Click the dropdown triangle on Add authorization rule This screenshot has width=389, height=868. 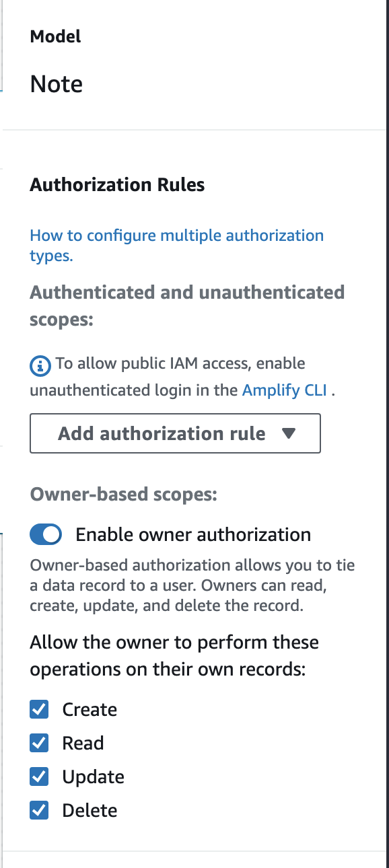click(289, 434)
